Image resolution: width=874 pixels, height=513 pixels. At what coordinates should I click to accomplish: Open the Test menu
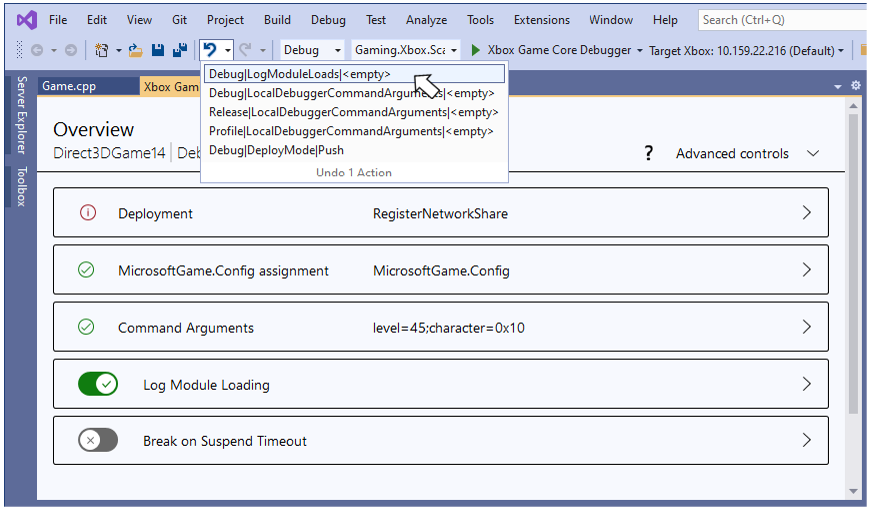click(376, 20)
